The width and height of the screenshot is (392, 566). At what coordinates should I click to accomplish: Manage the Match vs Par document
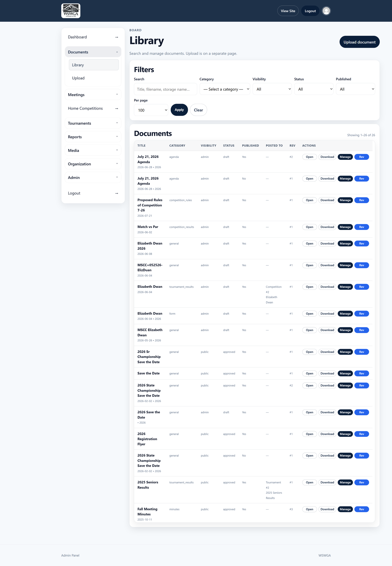tap(345, 227)
